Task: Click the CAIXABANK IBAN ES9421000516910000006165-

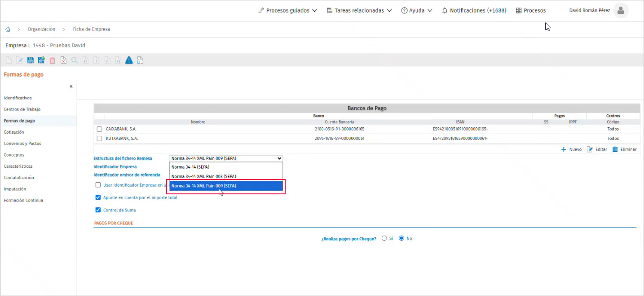Action: pos(460,129)
